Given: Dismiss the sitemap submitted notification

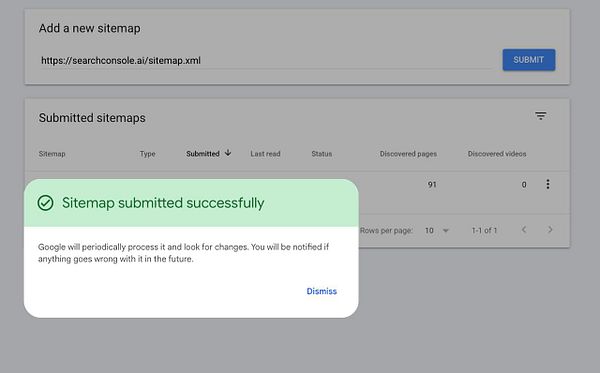Looking at the screenshot, I should point(321,291).
